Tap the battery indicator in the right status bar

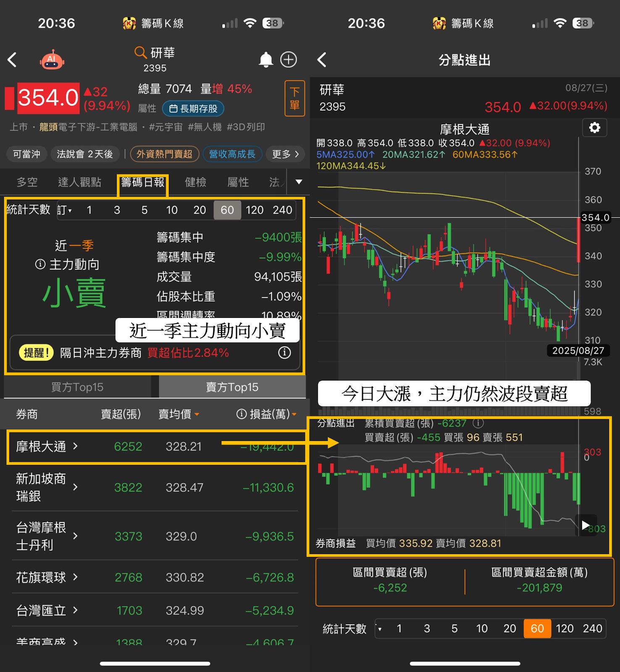click(x=582, y=23)
